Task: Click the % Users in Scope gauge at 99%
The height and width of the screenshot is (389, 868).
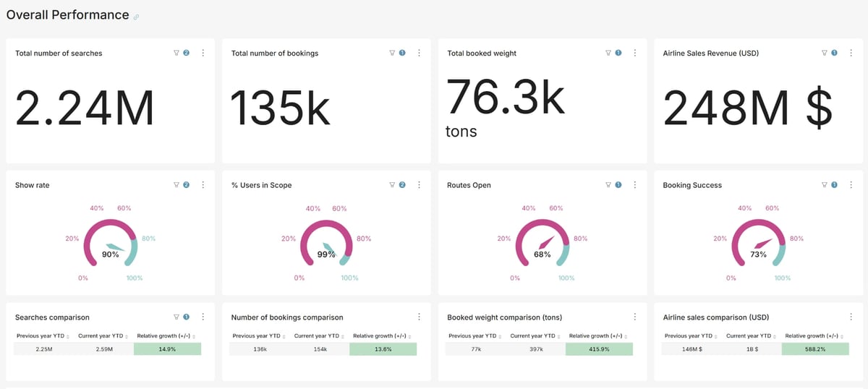Action: click(326, 244)
